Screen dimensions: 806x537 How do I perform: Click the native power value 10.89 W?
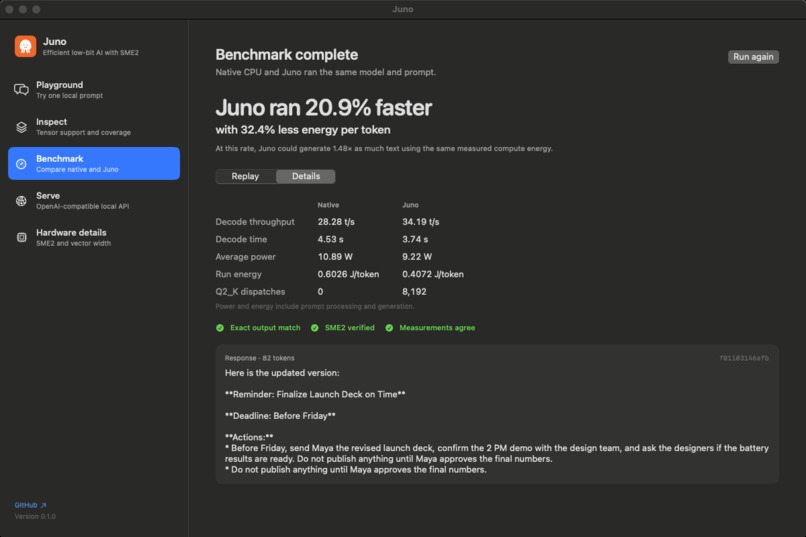tap(335, 257)
